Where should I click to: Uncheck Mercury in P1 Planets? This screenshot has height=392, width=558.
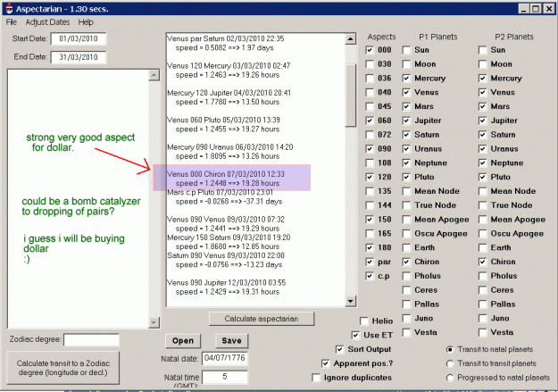click(406, 79)
